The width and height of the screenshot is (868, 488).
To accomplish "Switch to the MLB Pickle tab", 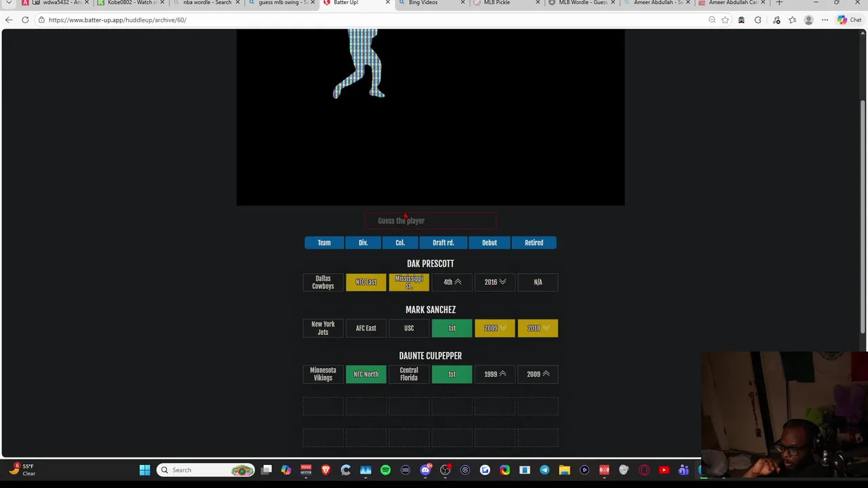I will point(505,3).
